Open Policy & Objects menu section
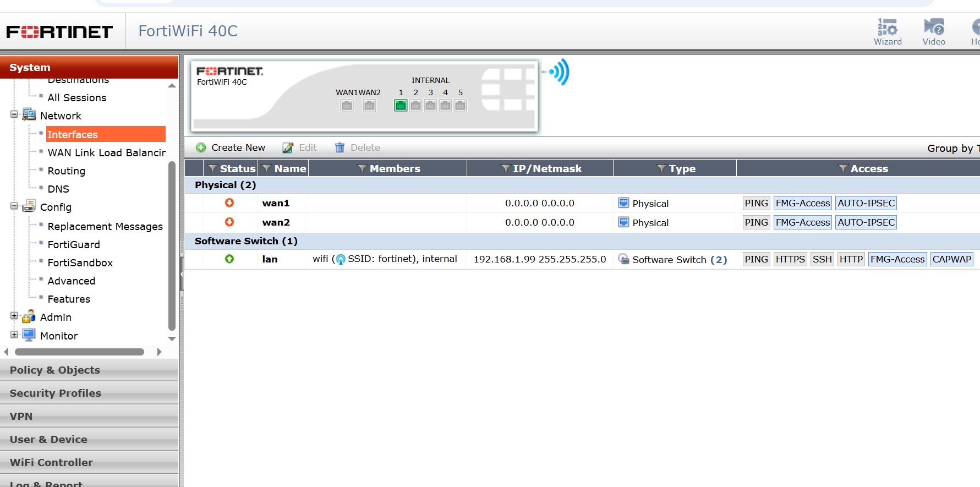Image resolution: width=980 pixels, height=487 pixels. pyautogui.click(x=89, y=370)
